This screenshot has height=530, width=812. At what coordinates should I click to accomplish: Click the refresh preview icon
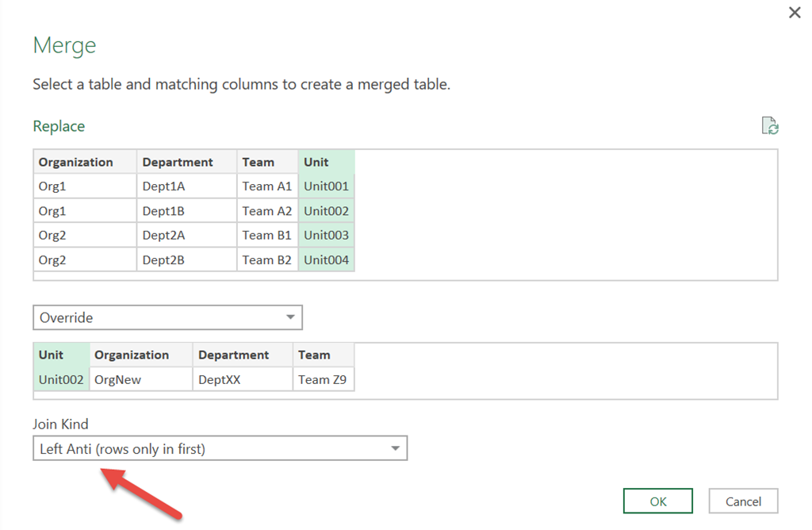[769, 126]
